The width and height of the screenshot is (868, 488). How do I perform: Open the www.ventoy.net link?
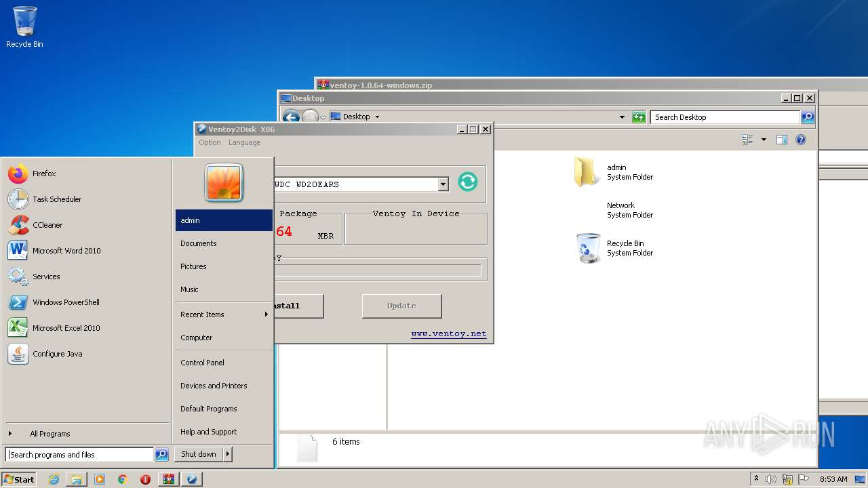pos(448,333)
